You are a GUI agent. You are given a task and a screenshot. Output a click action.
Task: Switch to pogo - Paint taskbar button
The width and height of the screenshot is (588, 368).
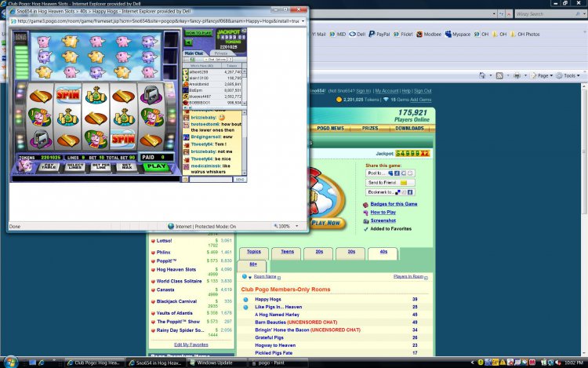pos(278,363)
